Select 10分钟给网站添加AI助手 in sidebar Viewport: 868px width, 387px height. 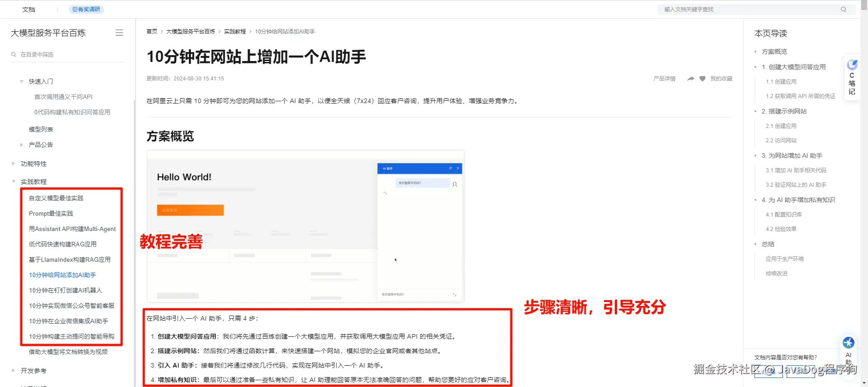62,275
